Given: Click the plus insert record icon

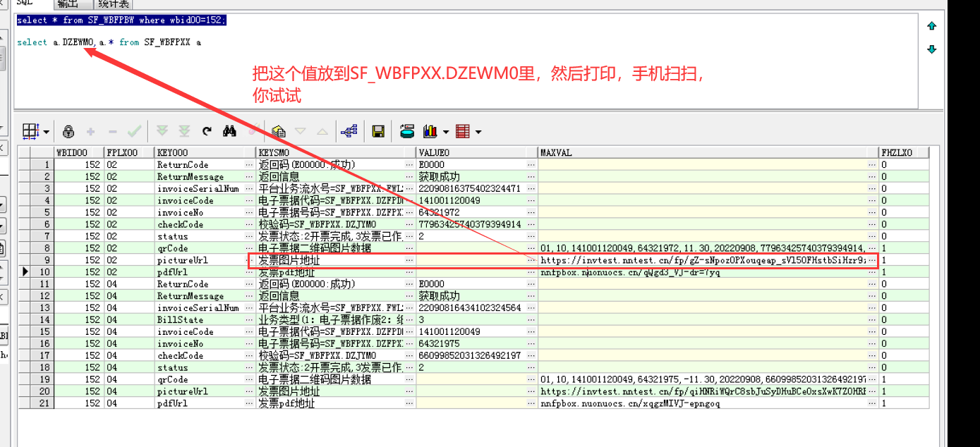Looking at the screenshot, I should point(90,131).
